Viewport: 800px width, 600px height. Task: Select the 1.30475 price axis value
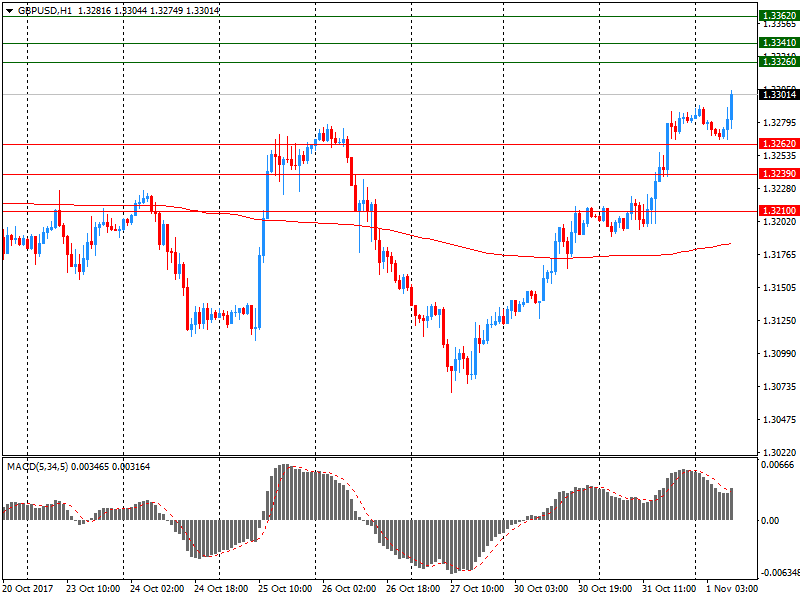(x=779, y=419)
